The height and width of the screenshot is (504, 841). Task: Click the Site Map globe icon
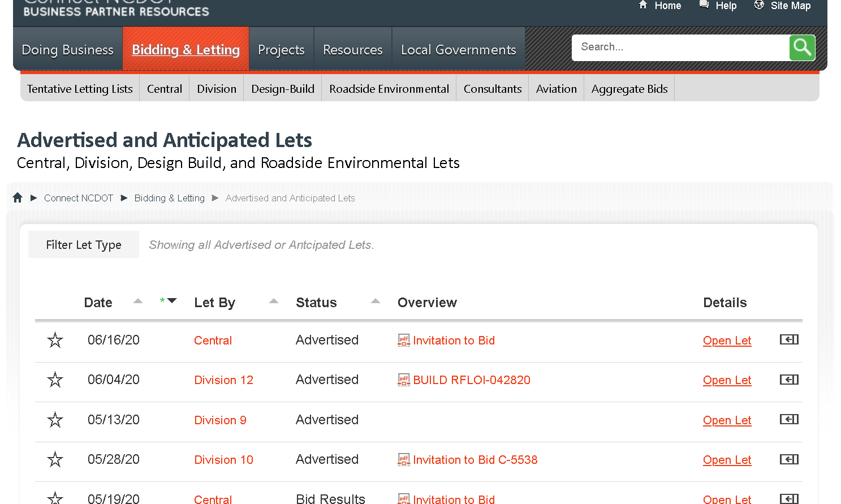759,5
